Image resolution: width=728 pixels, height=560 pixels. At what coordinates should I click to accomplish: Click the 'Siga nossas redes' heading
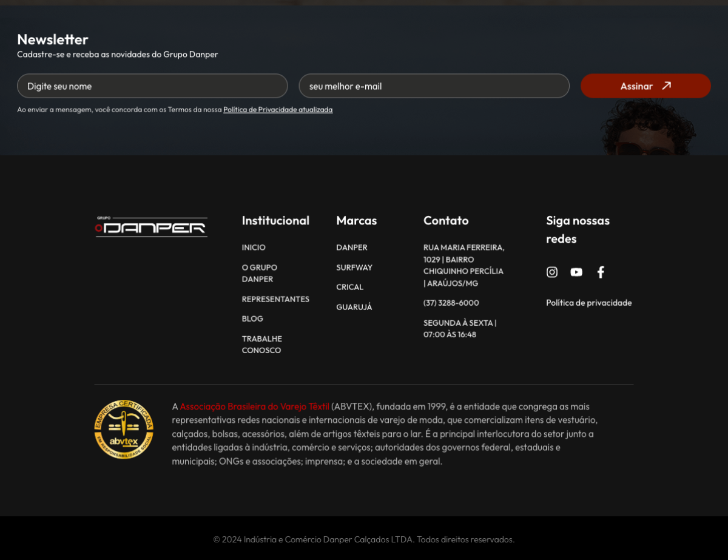point(578,229)
